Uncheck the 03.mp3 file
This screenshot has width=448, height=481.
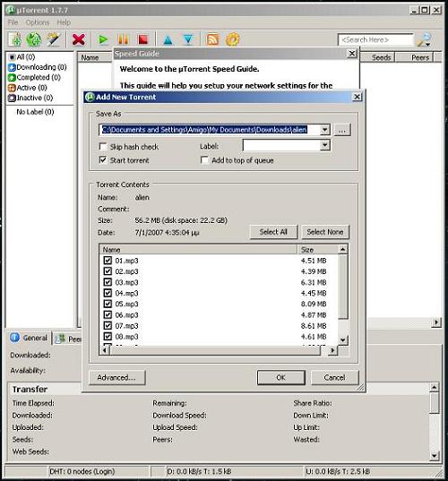pos(108,282)
